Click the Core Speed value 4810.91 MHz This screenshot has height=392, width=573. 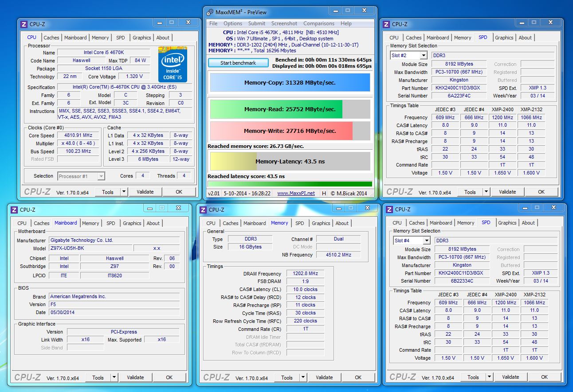click(x=79, y=136)
